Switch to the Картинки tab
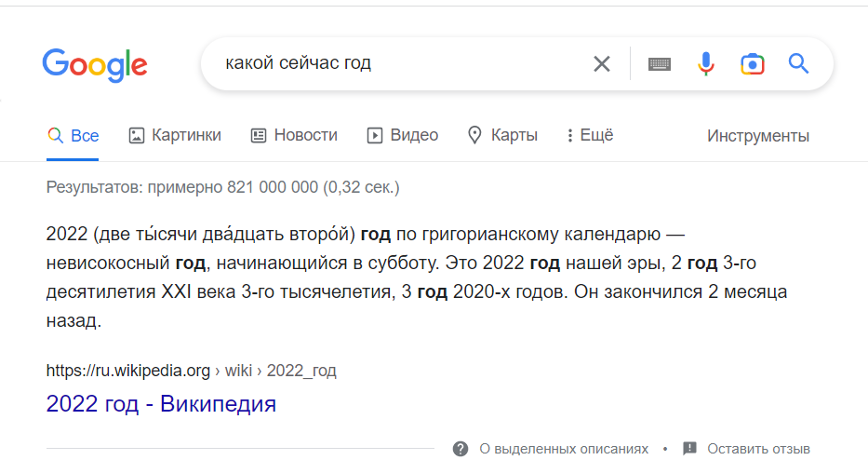Image resolution: width=868 pixels, height=460 pixels. click(175, 135)
